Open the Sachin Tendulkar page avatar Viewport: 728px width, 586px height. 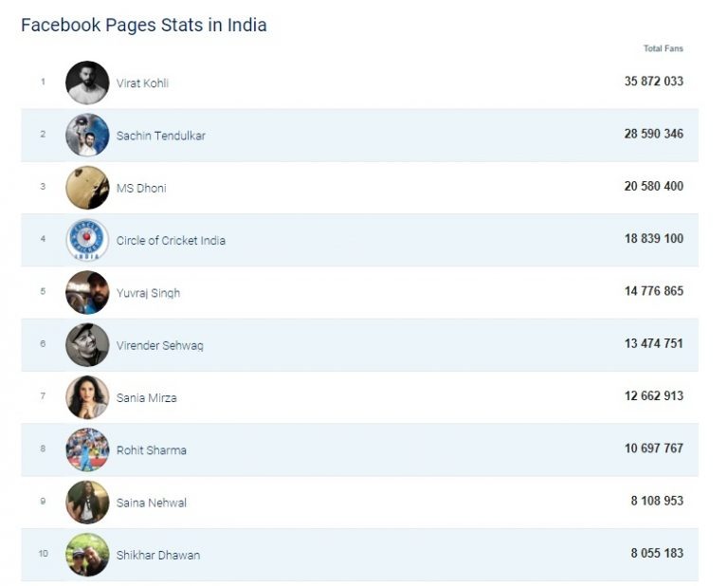point(87,135)
